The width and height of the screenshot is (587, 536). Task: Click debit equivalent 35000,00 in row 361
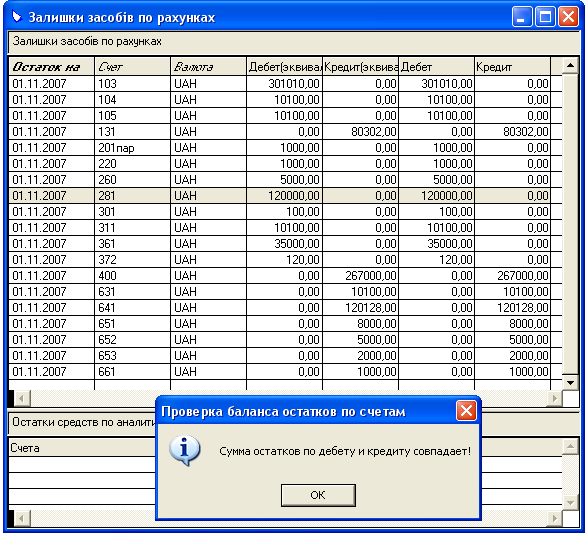pos(285,244)
